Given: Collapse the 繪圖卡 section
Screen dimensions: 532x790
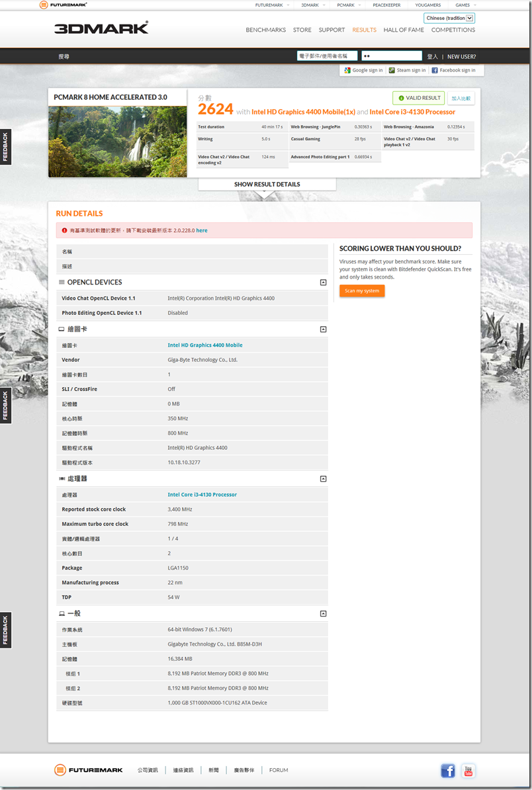Looking at the screenshot, I should tap(324, 329).
